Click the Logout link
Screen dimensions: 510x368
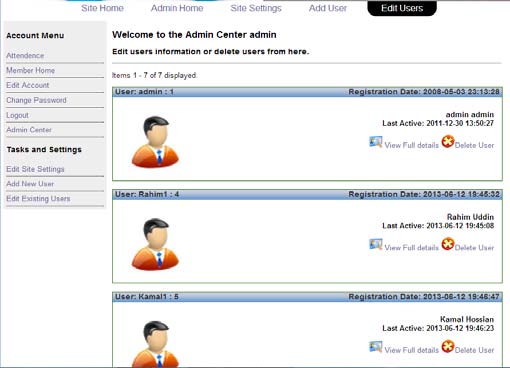coord(17,115)
